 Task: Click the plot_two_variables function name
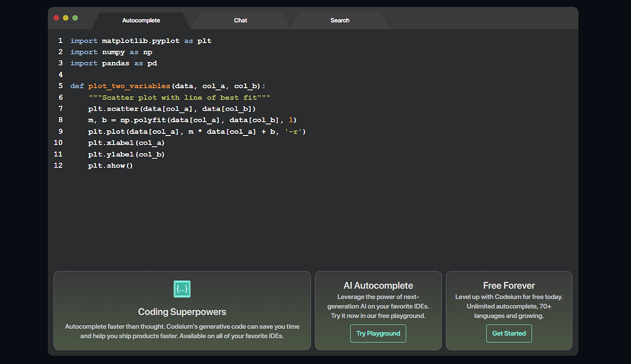point(128,86)
